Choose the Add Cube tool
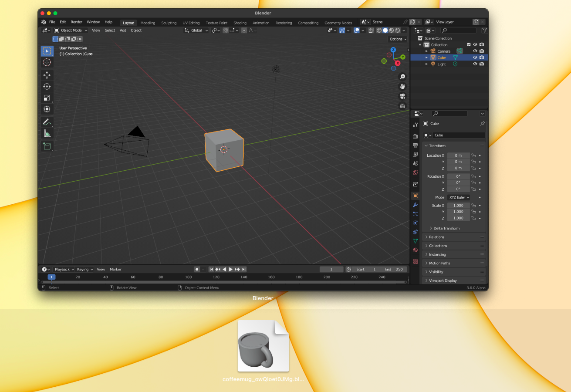This screenshot has height=392, width=571. click(47, 146)
